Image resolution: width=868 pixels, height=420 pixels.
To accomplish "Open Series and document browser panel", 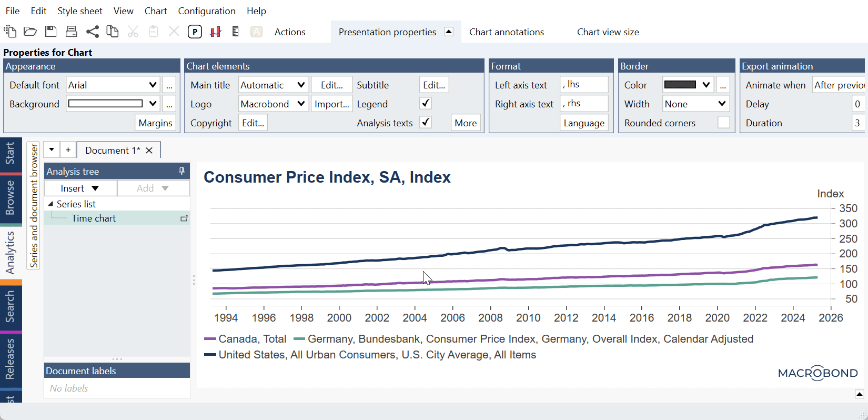I will click(34, 205).
